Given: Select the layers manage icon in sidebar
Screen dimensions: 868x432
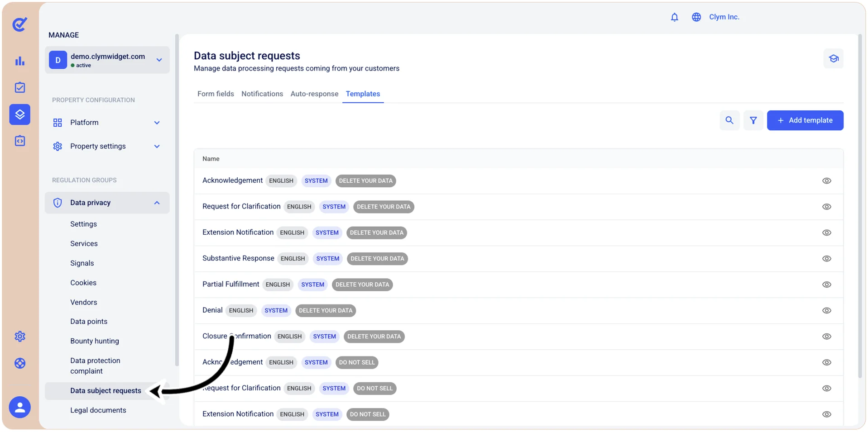Looking at the screenshot, I should pos(20,114).
